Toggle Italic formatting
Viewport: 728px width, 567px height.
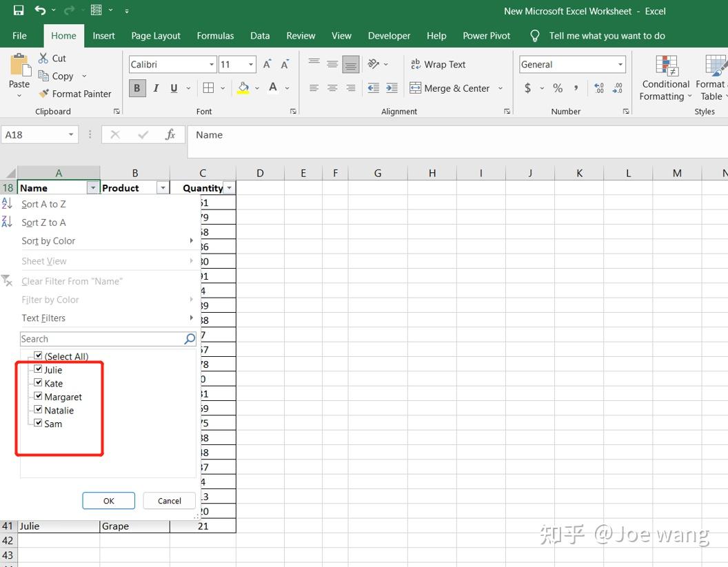tap(156, 88)
